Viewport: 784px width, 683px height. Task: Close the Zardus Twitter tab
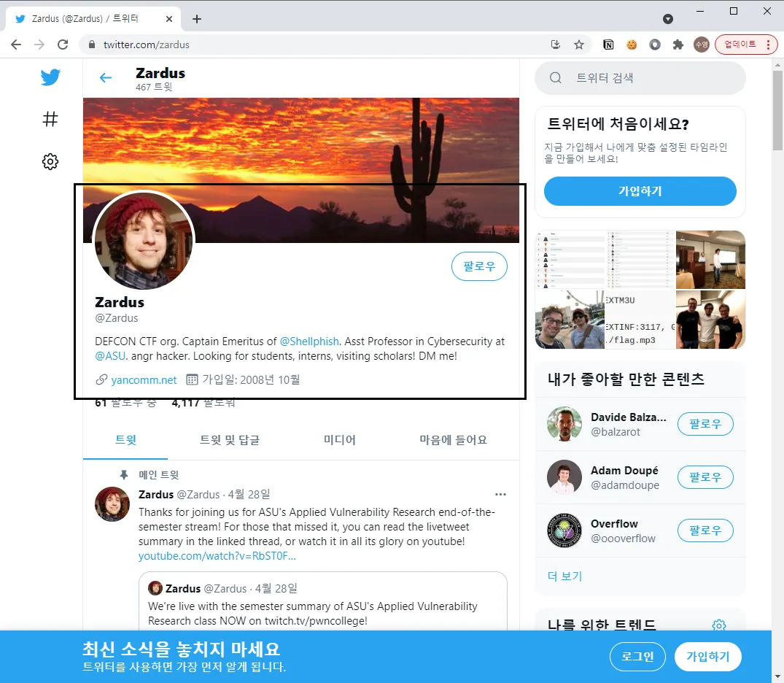coord(169,19)
